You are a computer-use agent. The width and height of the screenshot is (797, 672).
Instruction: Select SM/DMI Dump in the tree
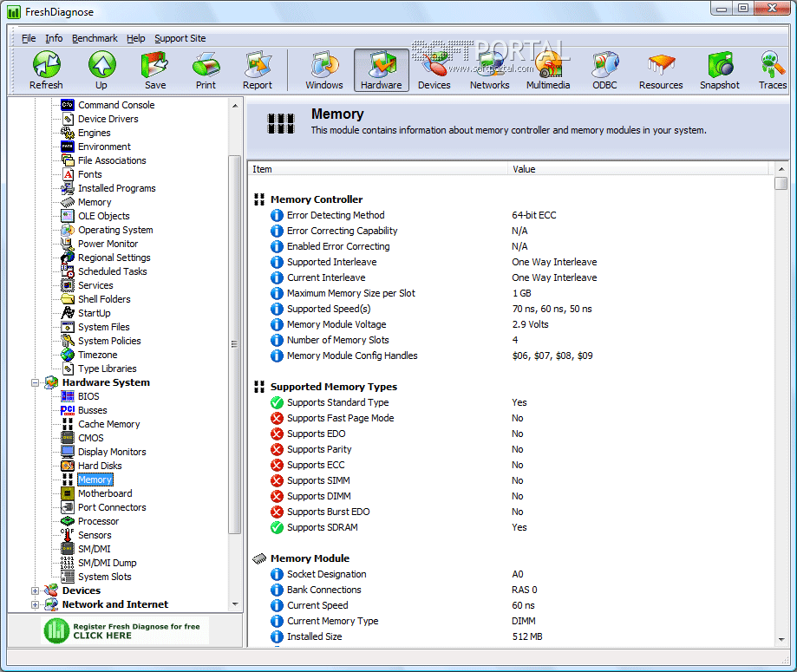(108, 563)
